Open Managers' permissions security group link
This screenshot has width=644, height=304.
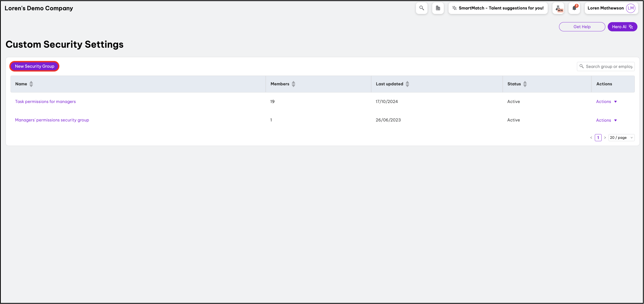coord(52,120)
